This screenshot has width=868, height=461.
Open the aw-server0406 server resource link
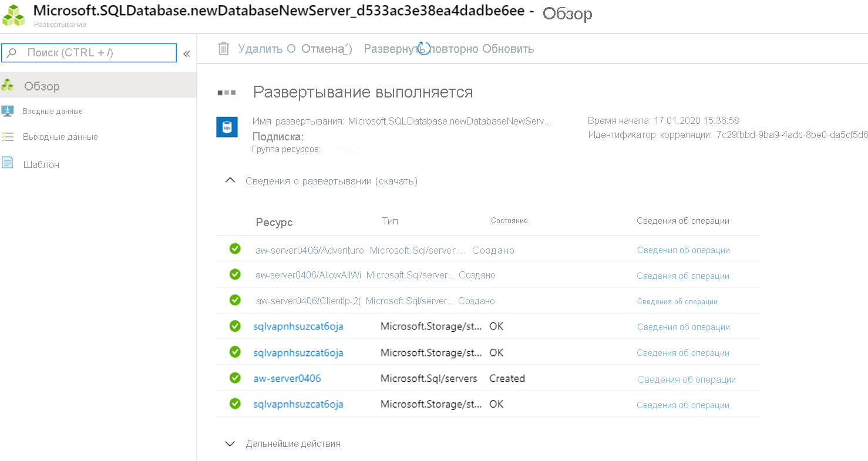(287, 378)
